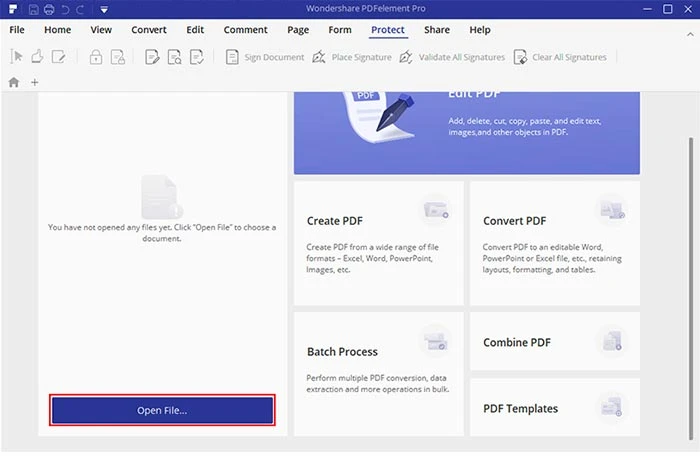The image size is (700, 470).
Task: Click "Convert PDF to an editable Word" description
Action: (x=552, y=258)
